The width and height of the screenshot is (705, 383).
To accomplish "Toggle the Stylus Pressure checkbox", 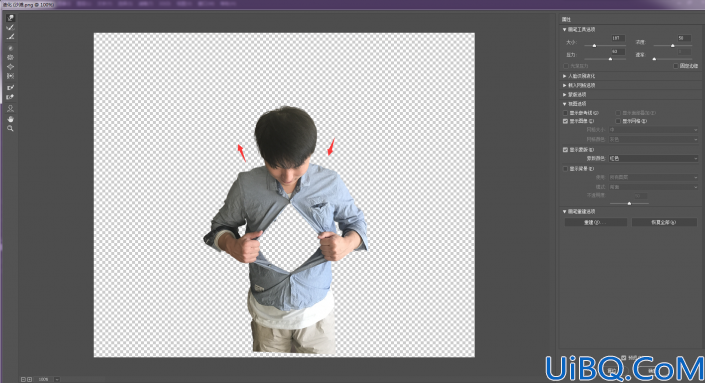I will pyautogui.click(x=566, y=66).
